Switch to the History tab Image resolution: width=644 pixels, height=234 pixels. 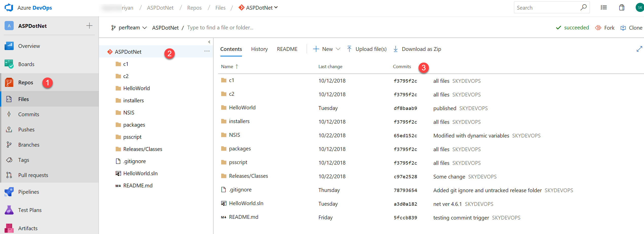259,49
